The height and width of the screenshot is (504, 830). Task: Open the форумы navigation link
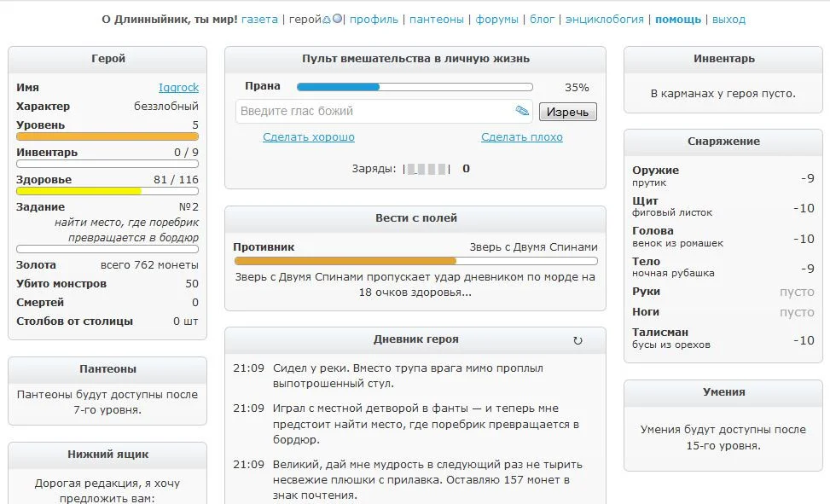496,19
